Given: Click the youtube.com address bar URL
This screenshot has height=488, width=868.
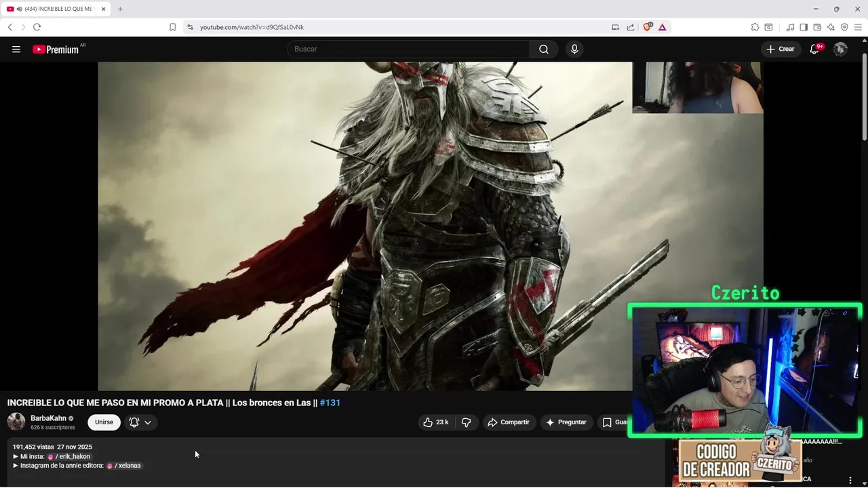Looking at the screenshot, I should pyautogui.click(x=252, y=27).
